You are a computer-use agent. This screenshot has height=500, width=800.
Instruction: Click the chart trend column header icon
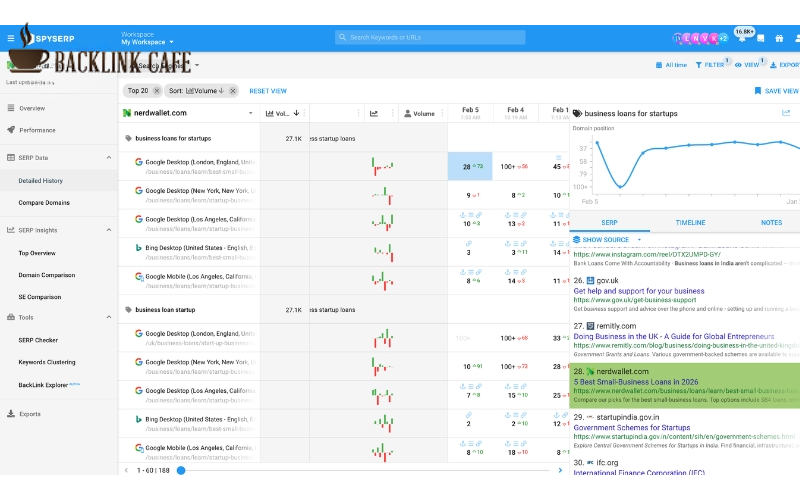click(374, 113)
